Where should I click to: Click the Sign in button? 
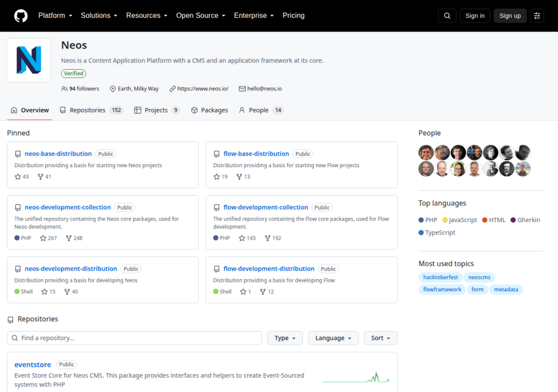tap(475, 16)
